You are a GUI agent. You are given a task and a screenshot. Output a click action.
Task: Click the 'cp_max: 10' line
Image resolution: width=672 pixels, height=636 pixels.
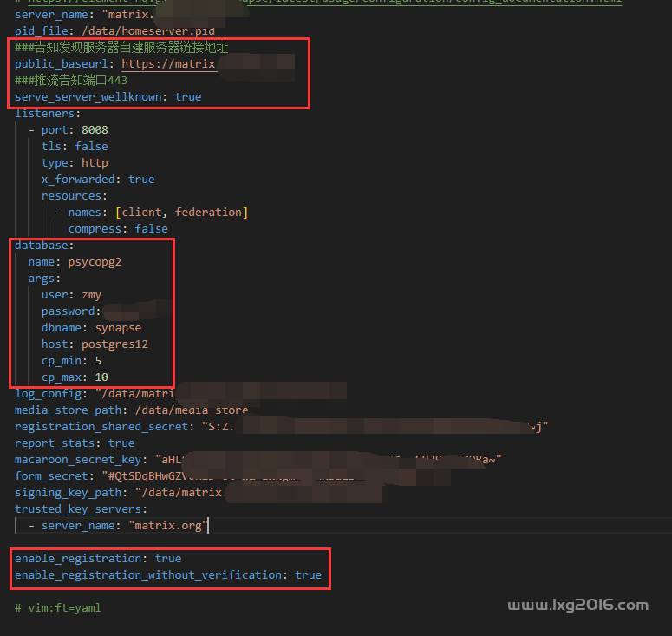click(x=75, y=377)
